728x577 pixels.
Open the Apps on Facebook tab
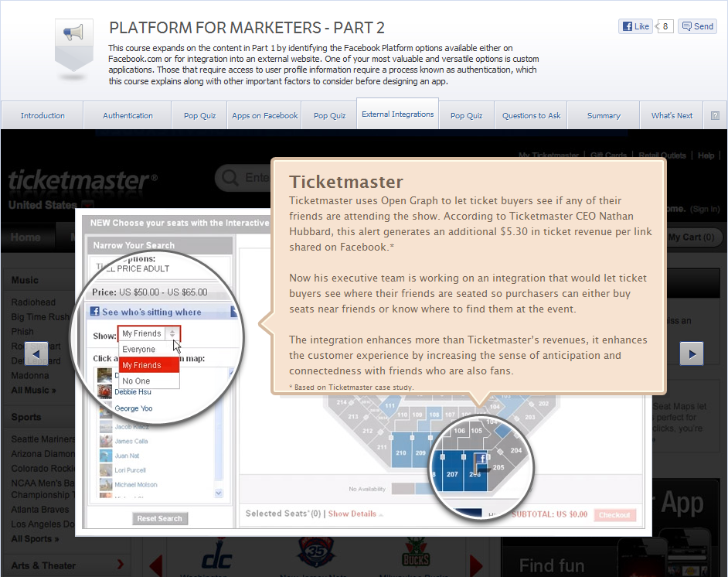pyautogui.click(x=264, y=116)
